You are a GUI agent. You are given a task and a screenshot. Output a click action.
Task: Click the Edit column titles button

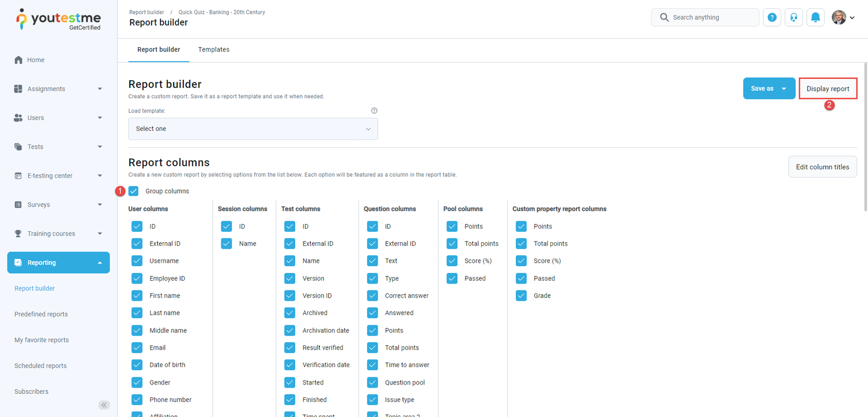[822, 167]
